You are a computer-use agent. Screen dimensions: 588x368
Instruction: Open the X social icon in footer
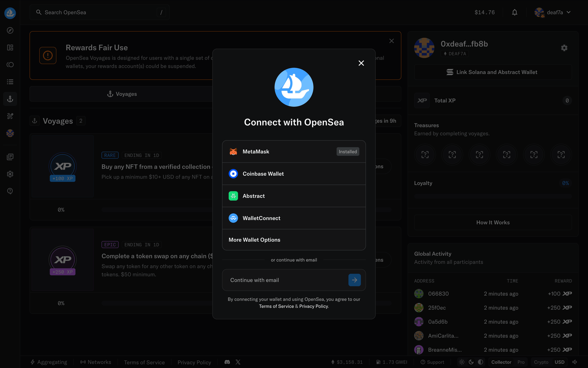[238, 362]
